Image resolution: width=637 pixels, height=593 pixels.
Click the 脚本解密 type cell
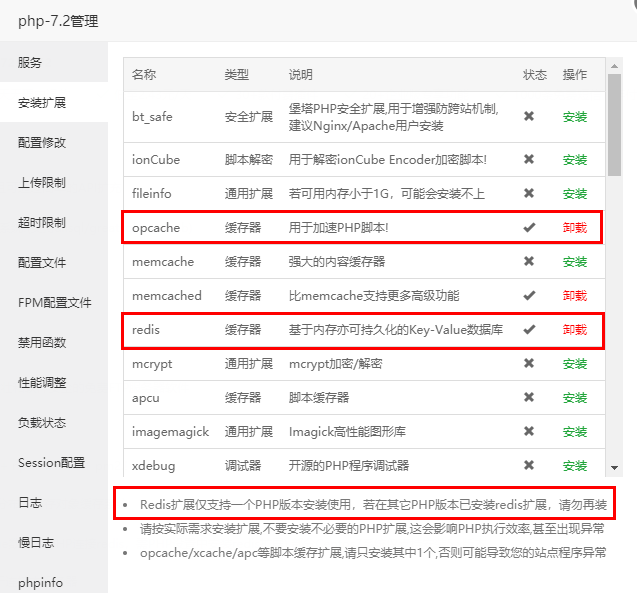pyautogui.click(x=249, y=160)
